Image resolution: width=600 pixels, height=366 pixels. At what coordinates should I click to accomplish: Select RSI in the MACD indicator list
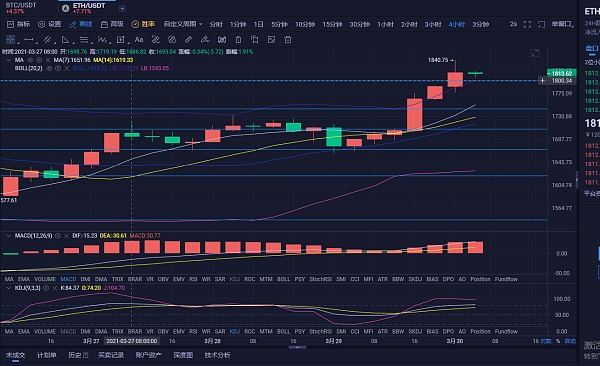point(193,279)
